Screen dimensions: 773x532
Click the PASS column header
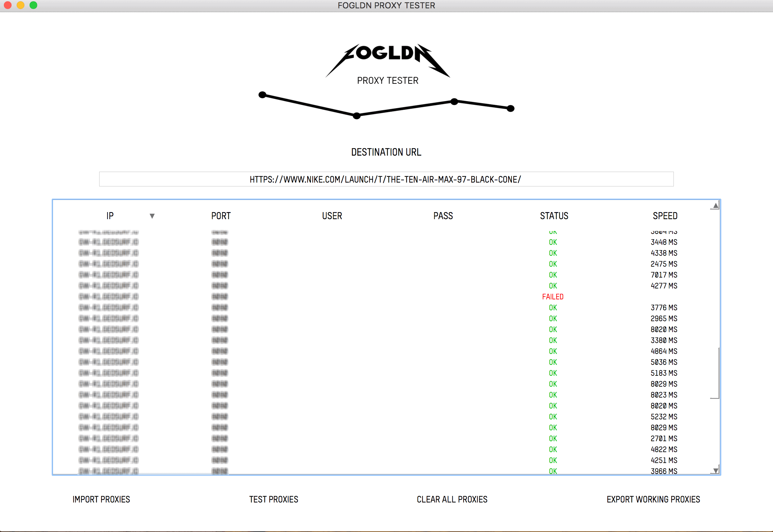click(x=443, y=216)
